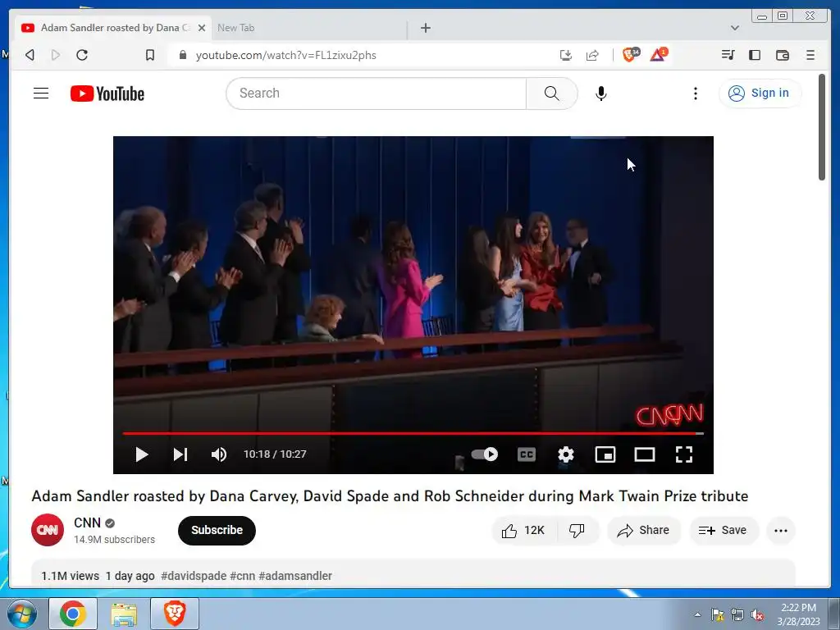Skip to the next video
The image size is (840, 630).
[180, 454]
